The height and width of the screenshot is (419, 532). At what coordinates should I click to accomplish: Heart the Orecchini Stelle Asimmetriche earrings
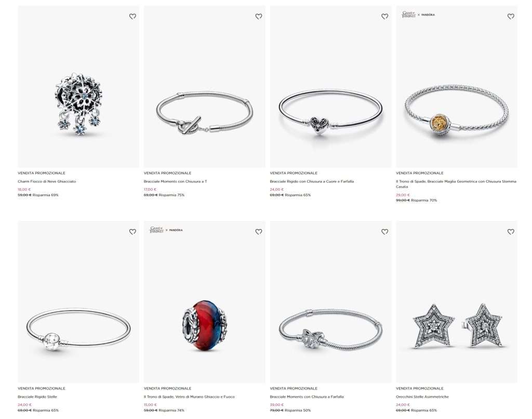(x=511, y=231)
